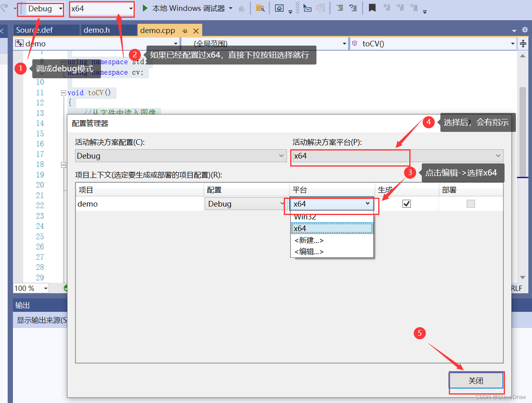Open the toCV() member dropdown
The height and width of the screenshot is (403, 532).
(x=433, y=44)
